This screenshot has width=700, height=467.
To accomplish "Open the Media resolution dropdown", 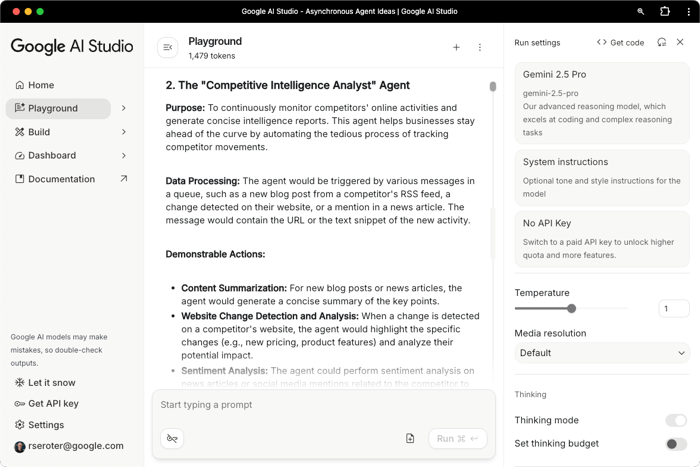I will click(x=602, y=353).
